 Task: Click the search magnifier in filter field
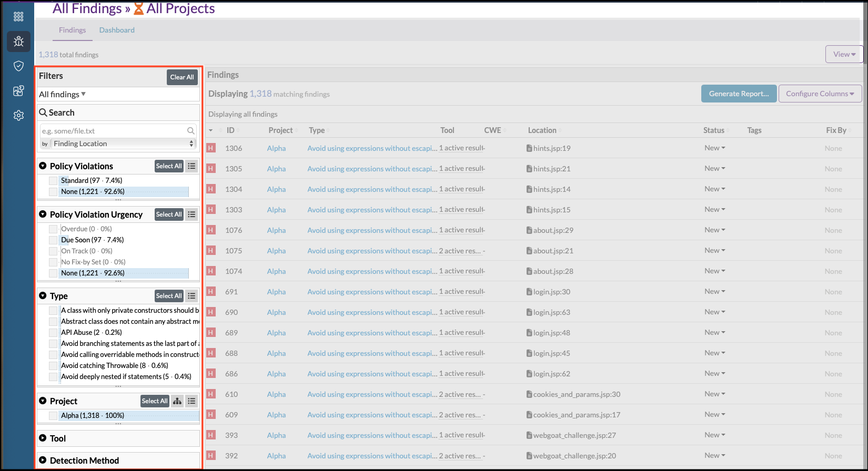tap(191, 131)
